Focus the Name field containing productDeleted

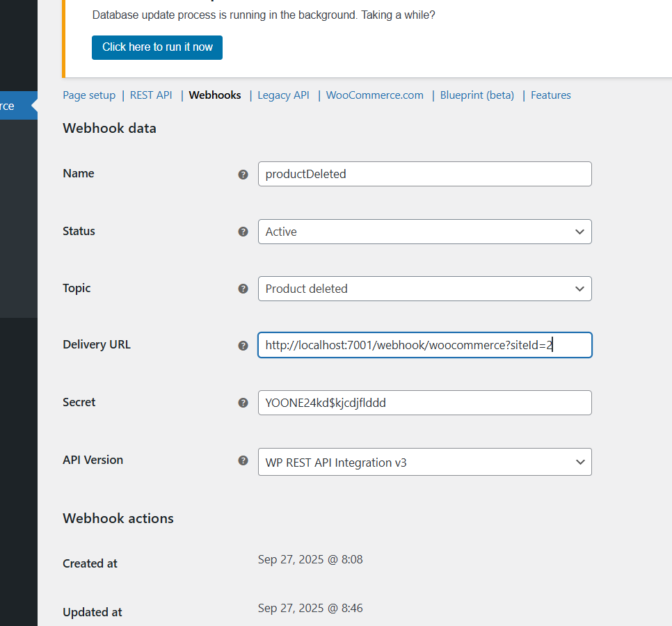point(424,174)
